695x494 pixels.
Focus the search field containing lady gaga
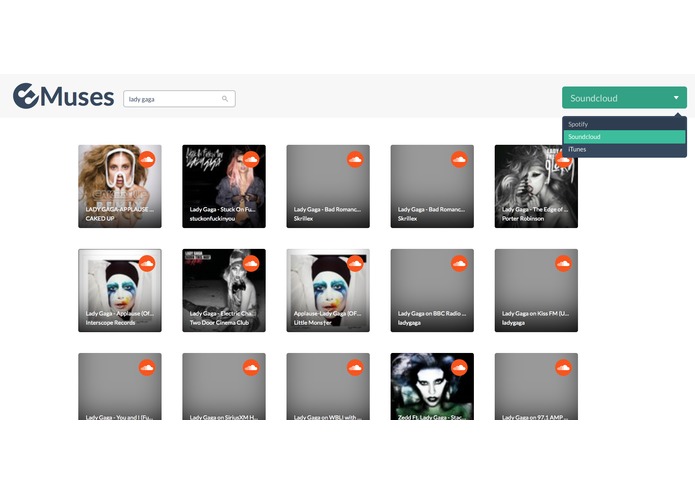[179, 99]
